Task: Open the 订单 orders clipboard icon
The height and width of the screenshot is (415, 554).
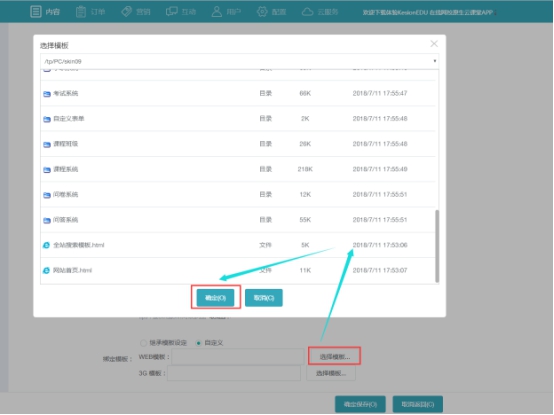Action: pos(81,12)
